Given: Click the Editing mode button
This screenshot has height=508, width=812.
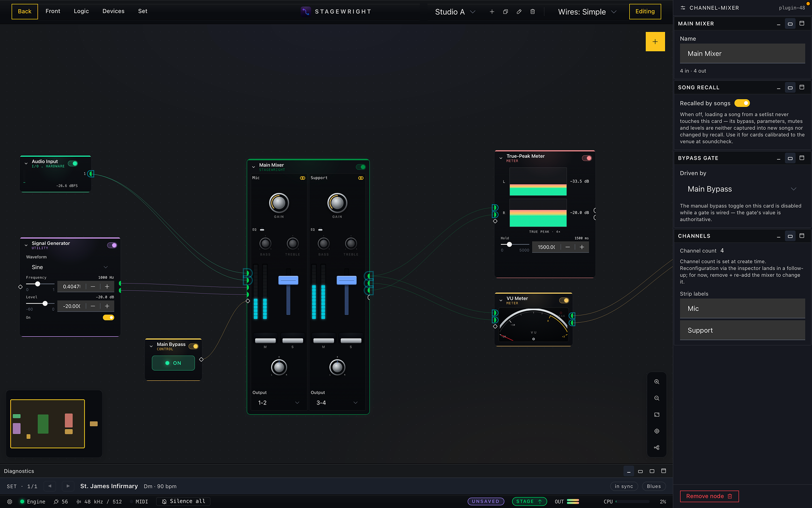Looking at the screenshot, I should (645, 12).
